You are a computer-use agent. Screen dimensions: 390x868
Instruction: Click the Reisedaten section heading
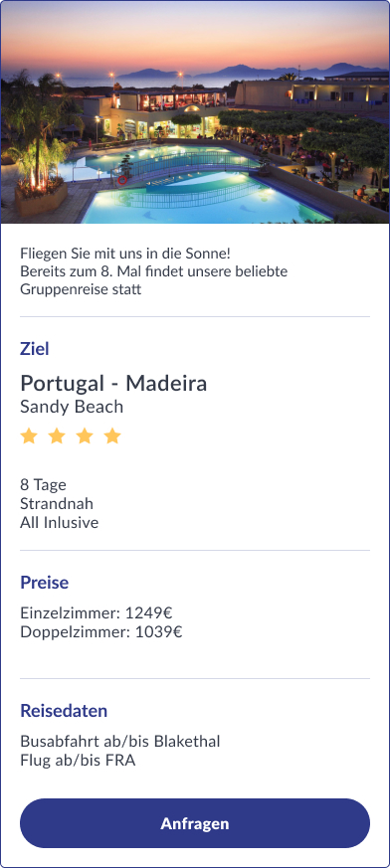point(64,711)
